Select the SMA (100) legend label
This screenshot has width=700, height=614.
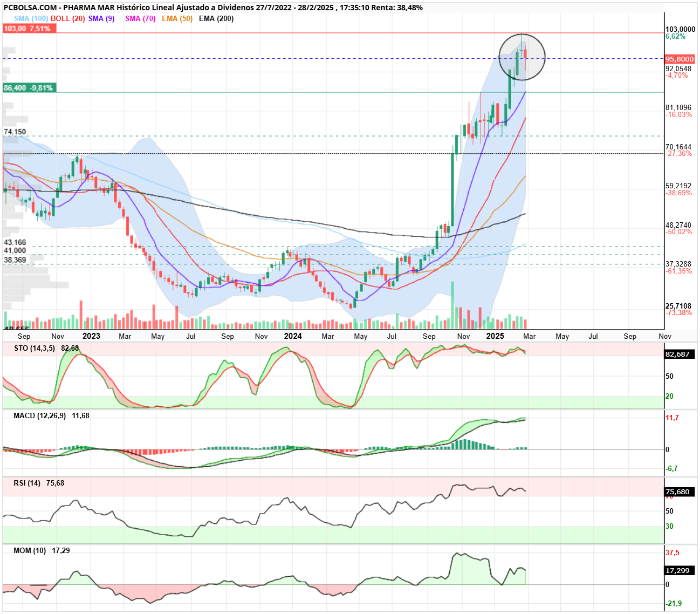pyautogui.click(x=31, y=18)
